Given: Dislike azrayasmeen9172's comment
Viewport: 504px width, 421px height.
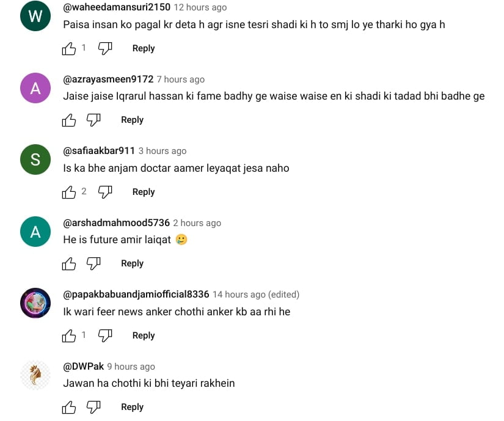Looking at the screenshot, I should 93,120.
